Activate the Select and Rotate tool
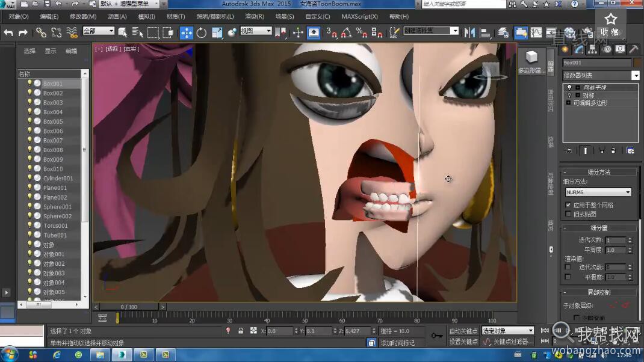Image resolution: width=644 pixels, height=362 pixels. click(201, 32)
